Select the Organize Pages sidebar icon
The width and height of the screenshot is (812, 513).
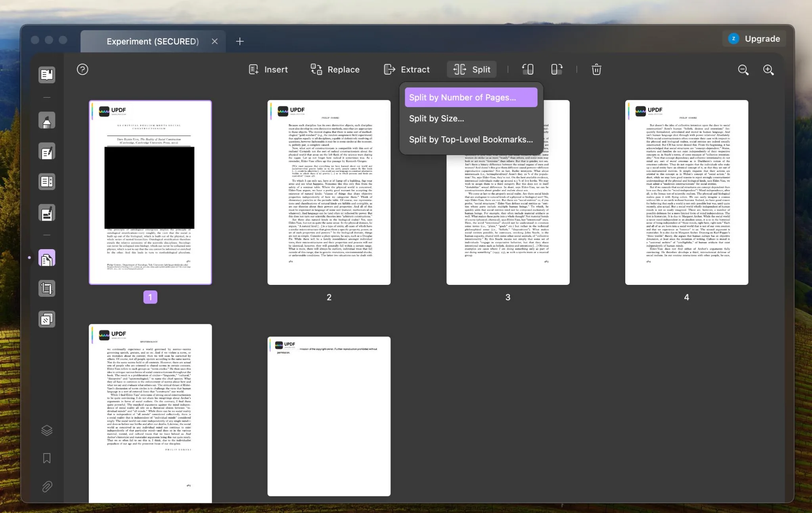click(47, 258)
